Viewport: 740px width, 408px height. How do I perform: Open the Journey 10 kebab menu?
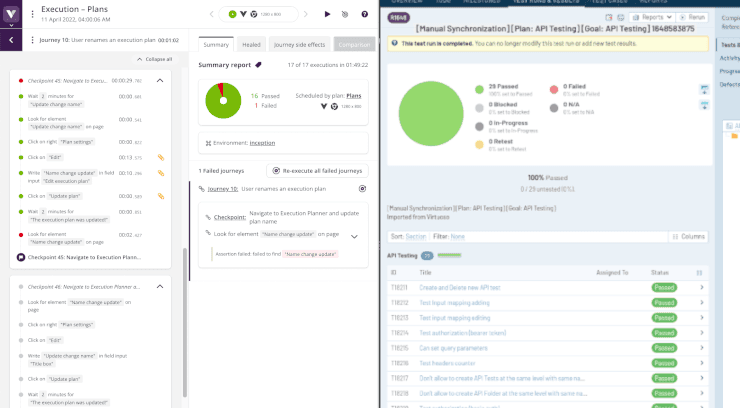click(x=32, y=40)
